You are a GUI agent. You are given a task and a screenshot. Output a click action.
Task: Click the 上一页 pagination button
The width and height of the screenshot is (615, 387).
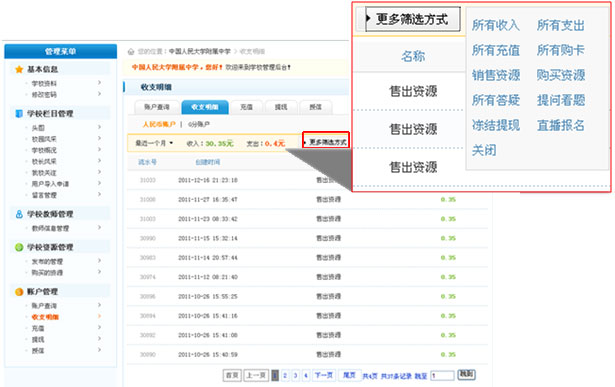coord(256,375)
